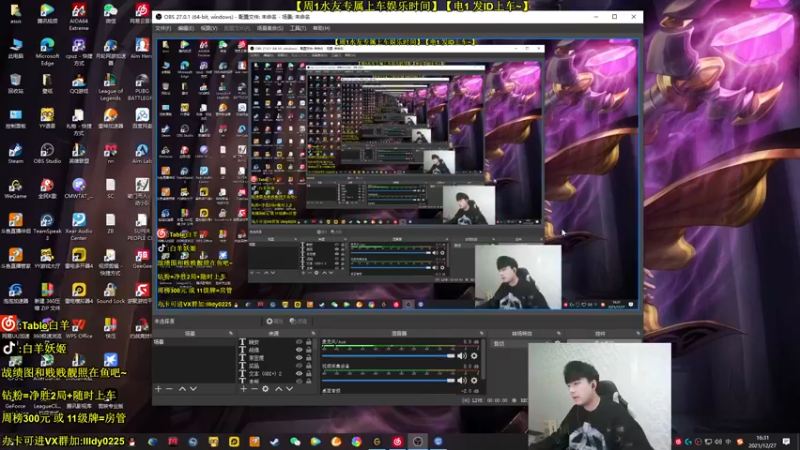The image size is (800, 450).
Task: Toggle visibility of the topmost source
Action: pos(299,342)
